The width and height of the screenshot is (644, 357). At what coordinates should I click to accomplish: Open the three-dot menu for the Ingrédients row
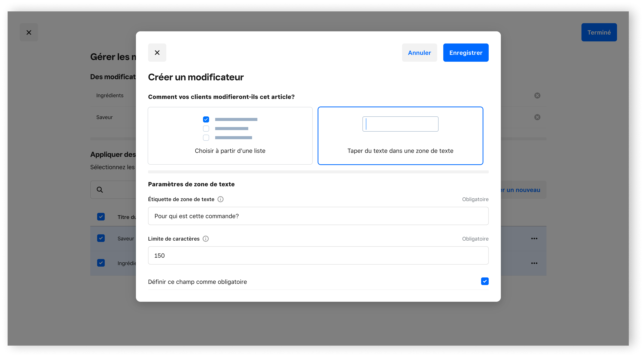[x=534, y=263]
